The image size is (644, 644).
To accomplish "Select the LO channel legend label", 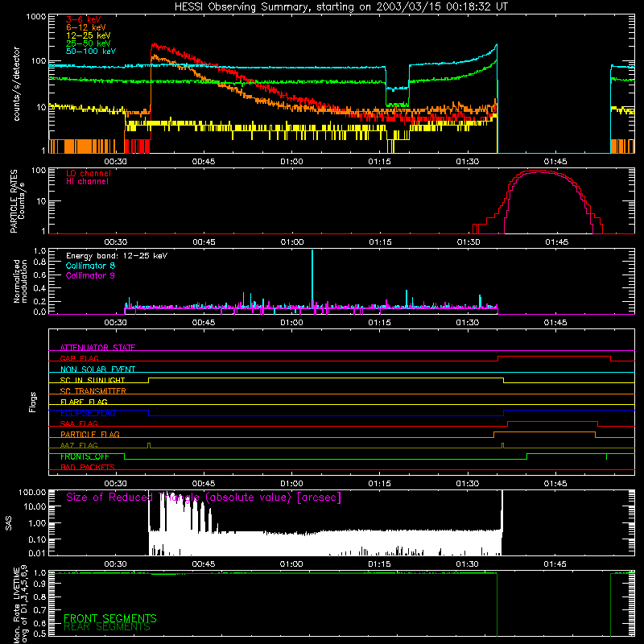I will [x=89, y=173].
